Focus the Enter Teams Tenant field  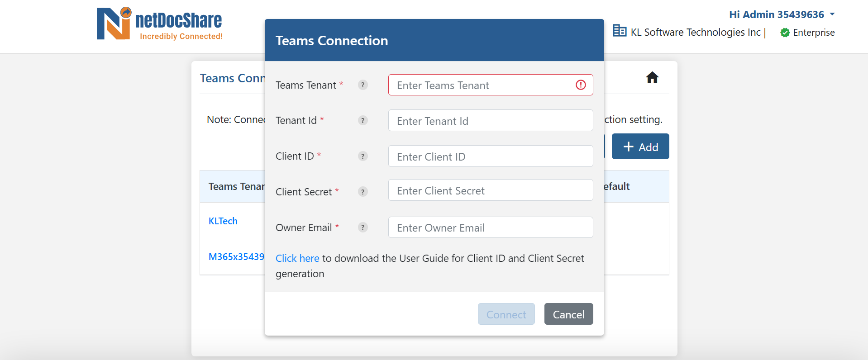pyautogui.click(x=491, y=85)
